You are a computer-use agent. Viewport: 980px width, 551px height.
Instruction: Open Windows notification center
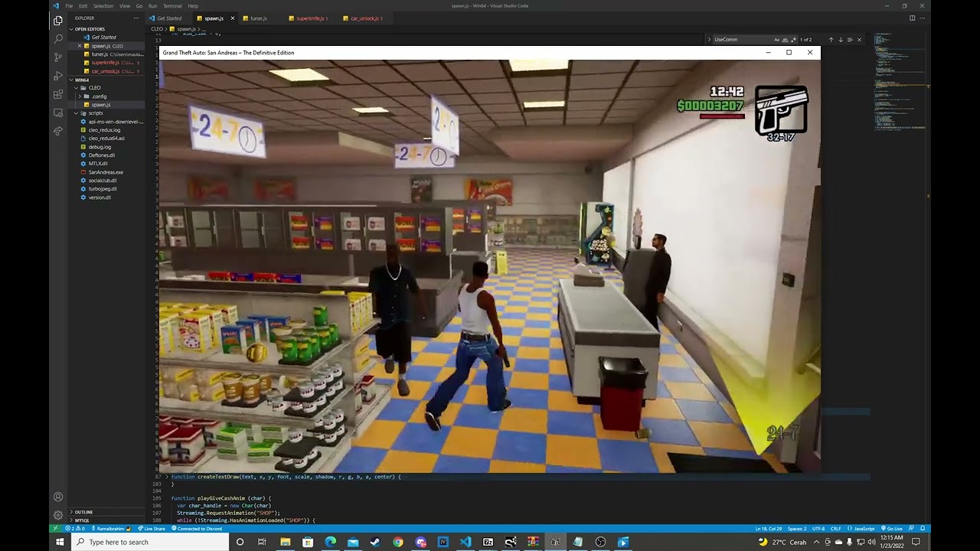click(x=916, y=542)
